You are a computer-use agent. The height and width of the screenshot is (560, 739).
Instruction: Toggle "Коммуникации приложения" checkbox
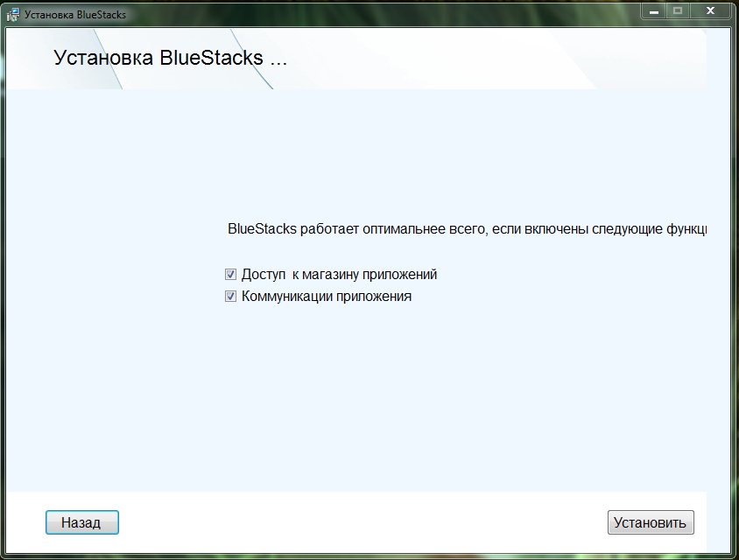coord(230,297)
